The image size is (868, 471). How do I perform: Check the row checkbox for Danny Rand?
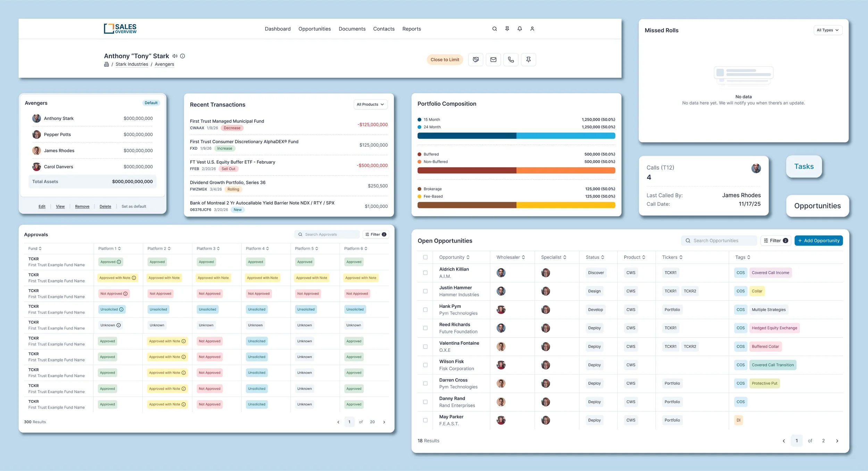(x=425, y=402)
